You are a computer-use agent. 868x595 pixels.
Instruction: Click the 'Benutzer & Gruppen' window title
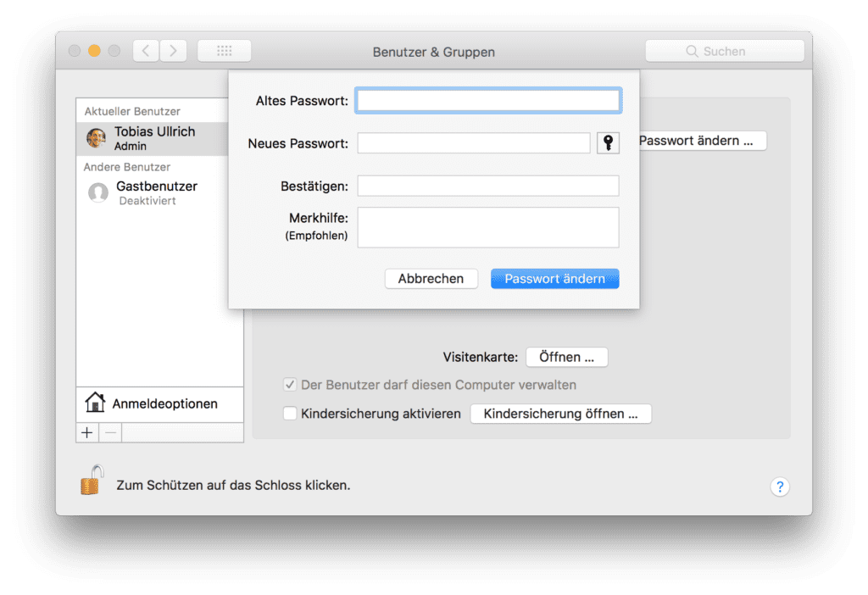434,52
